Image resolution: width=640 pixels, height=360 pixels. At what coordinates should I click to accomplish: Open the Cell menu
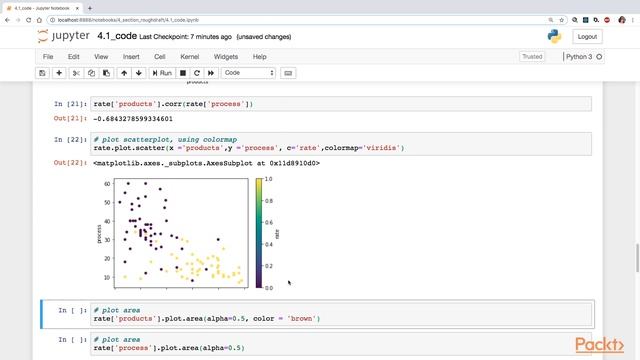pos(160,57)
